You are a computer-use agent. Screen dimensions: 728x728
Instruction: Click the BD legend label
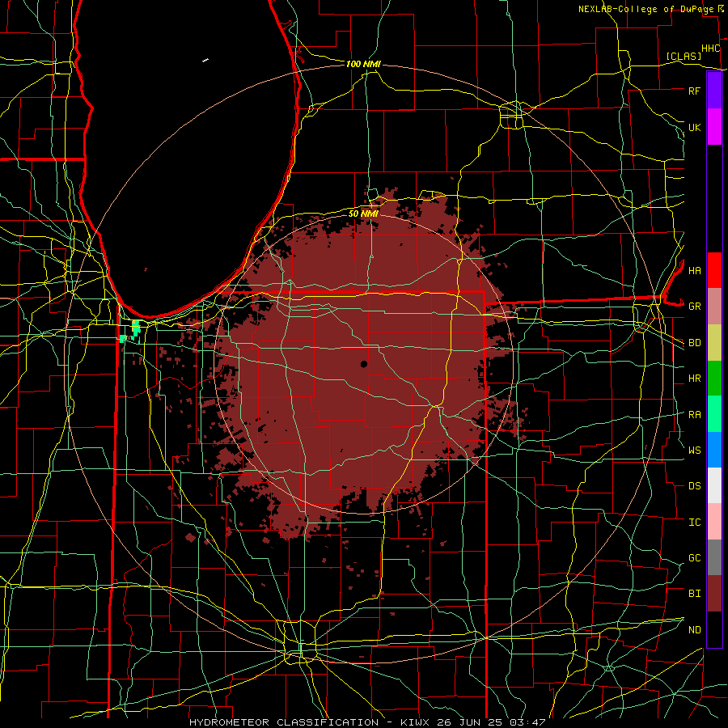point(694,343)
